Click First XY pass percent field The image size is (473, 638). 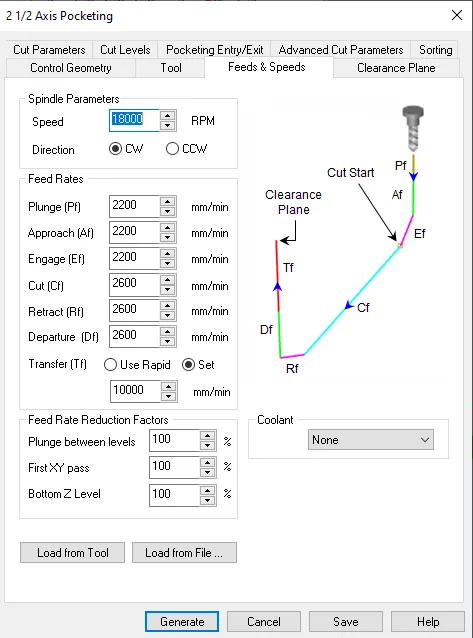pyautogui.click(x=174, y=467)
